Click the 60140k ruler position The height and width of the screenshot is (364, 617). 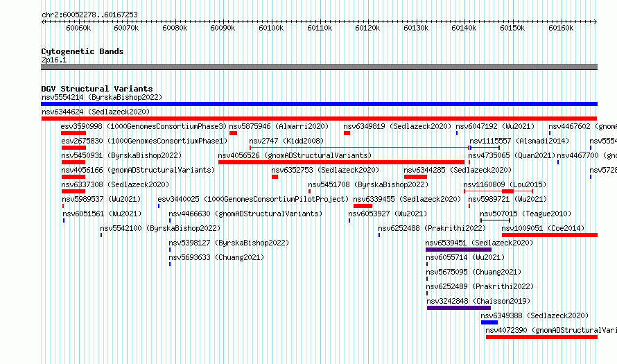(464, 28)
